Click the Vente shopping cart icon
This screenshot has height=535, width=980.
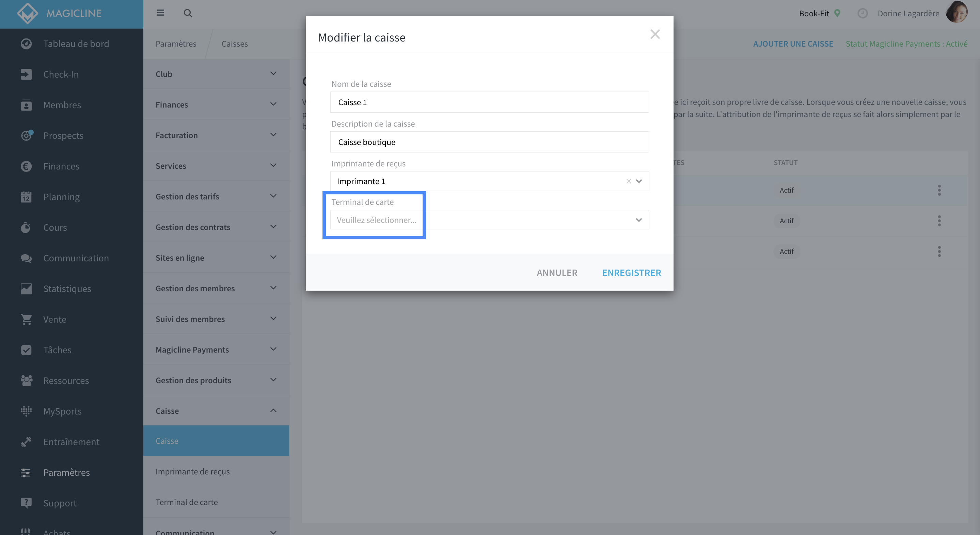click(x=26, y=319)
